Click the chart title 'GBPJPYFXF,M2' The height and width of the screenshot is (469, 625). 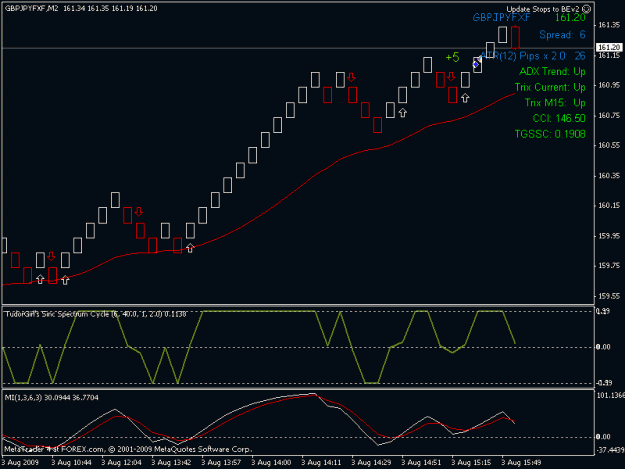(x=31, y=8)
